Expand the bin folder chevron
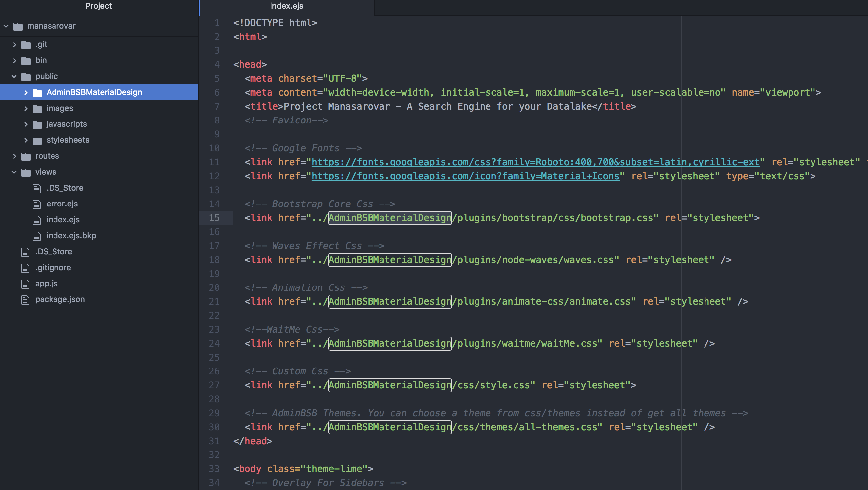This screenshot has height=490, width=868. (x=14, y=60)
